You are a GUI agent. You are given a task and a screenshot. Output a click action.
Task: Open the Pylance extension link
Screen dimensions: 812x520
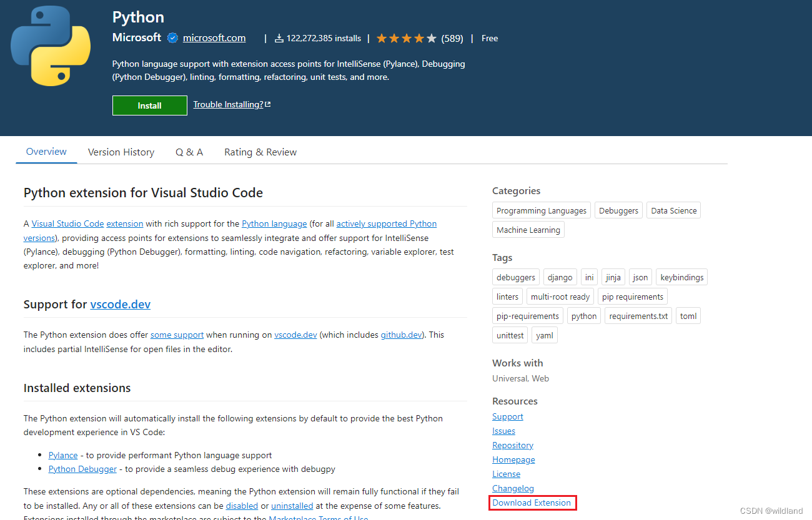[63, 455]
